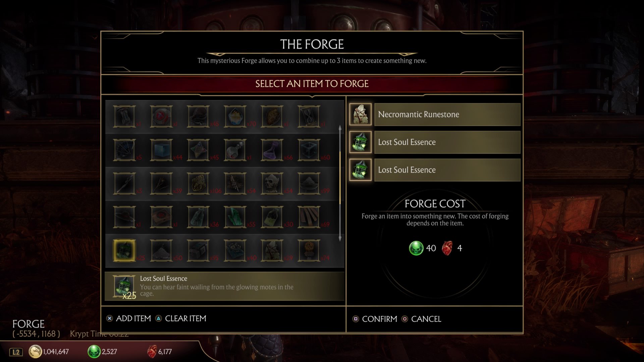Image resolution: width=644 pixels, height=362 pixels.
Task: Click the gold inventory scrollbar thumb
Action: pos(340,178)
